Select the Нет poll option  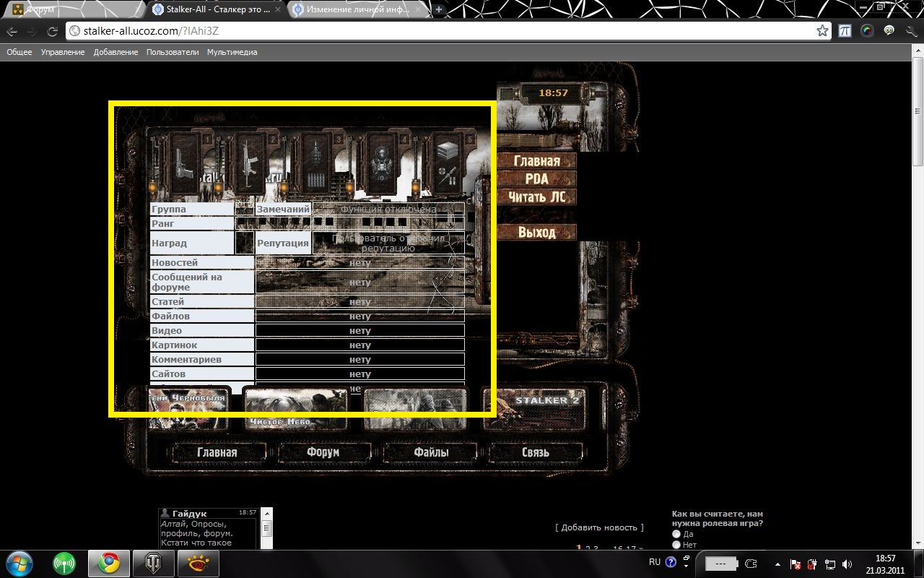(x=676, y=545)
